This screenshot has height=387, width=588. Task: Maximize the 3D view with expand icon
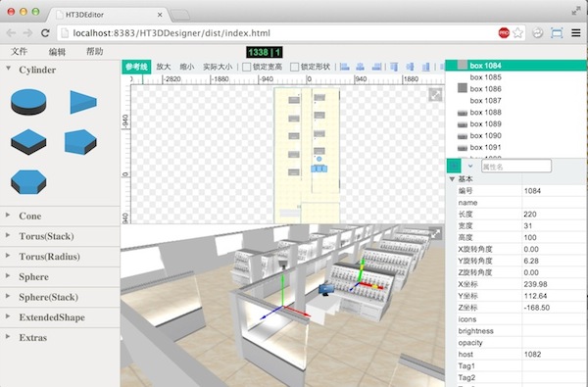435,233
